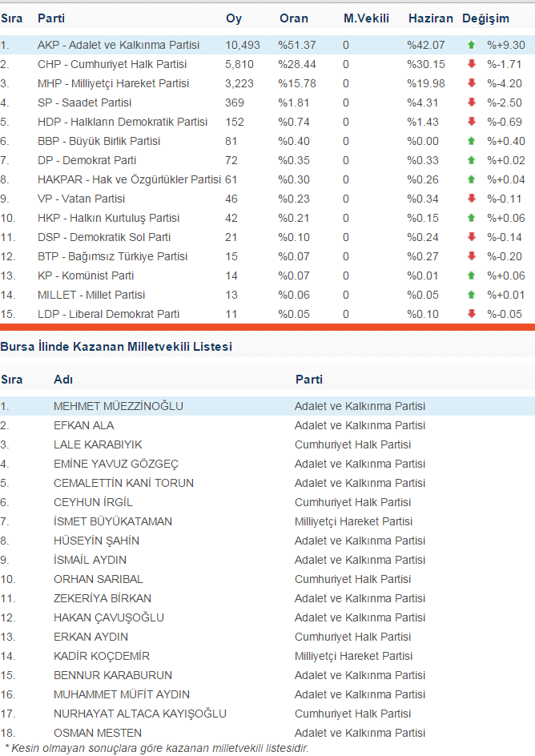Select NURHAYAT ALTACA KAYIŞOĞLU row
535x756 pixels.
139,714
